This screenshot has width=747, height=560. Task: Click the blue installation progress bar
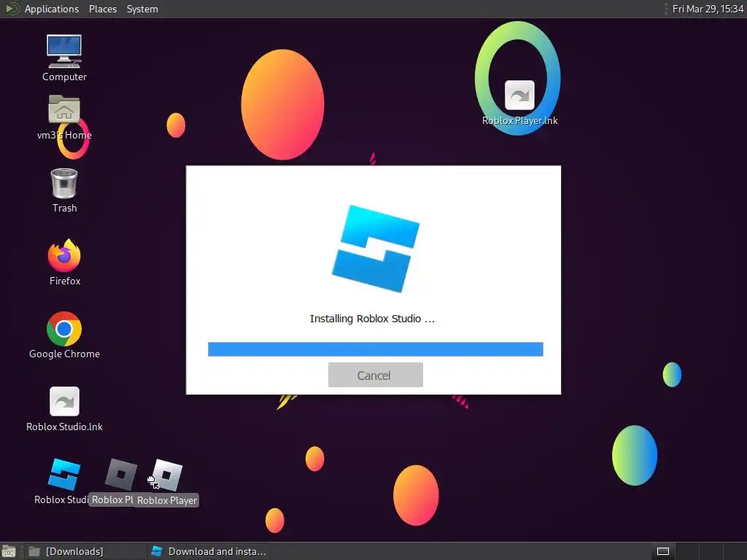point(376,349)
